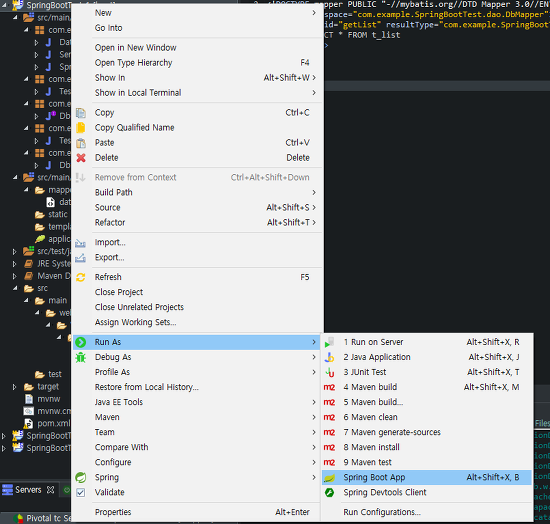
Task: Click the JRE System Library icon
Action: (28, 264)
